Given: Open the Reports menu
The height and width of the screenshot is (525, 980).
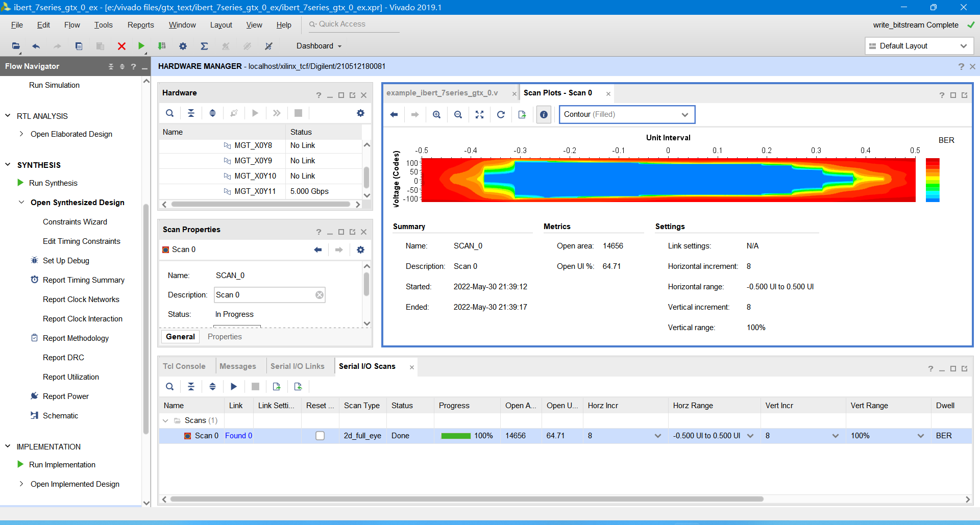Looking at the screenshot, I should click(x=140, y=25).
